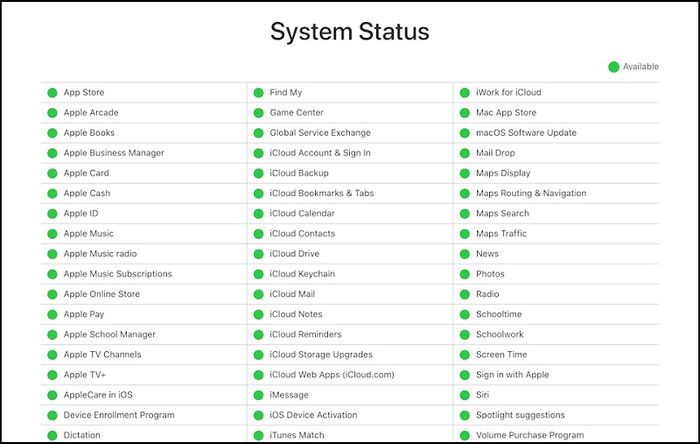Click the green status dot beside App Store

(x=52, y=93)
